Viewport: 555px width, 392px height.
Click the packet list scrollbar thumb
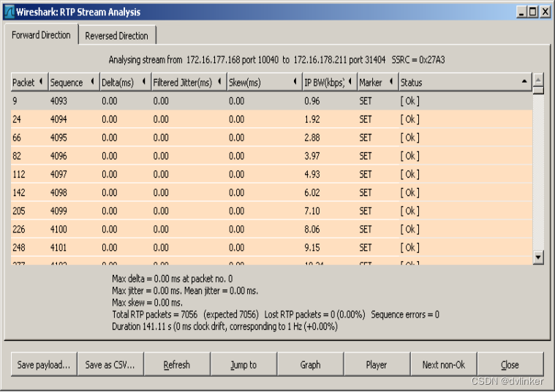[x=538, y=90]
